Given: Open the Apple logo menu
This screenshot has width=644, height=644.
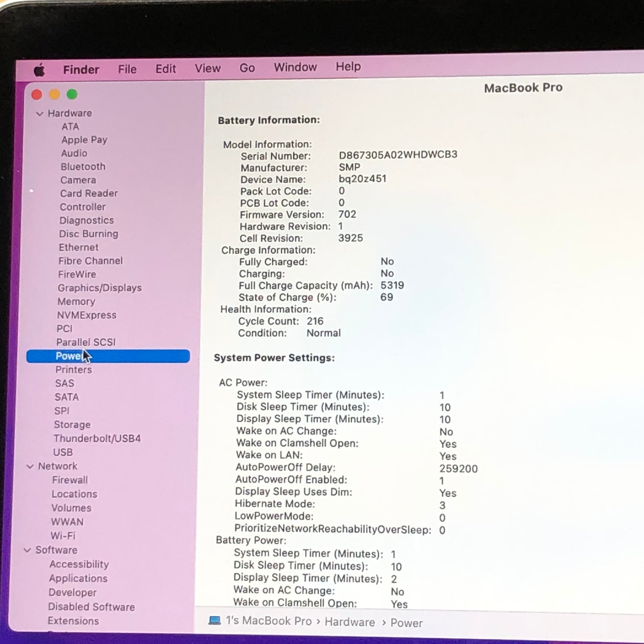Looking at the screenshot, I should point(40,70).
